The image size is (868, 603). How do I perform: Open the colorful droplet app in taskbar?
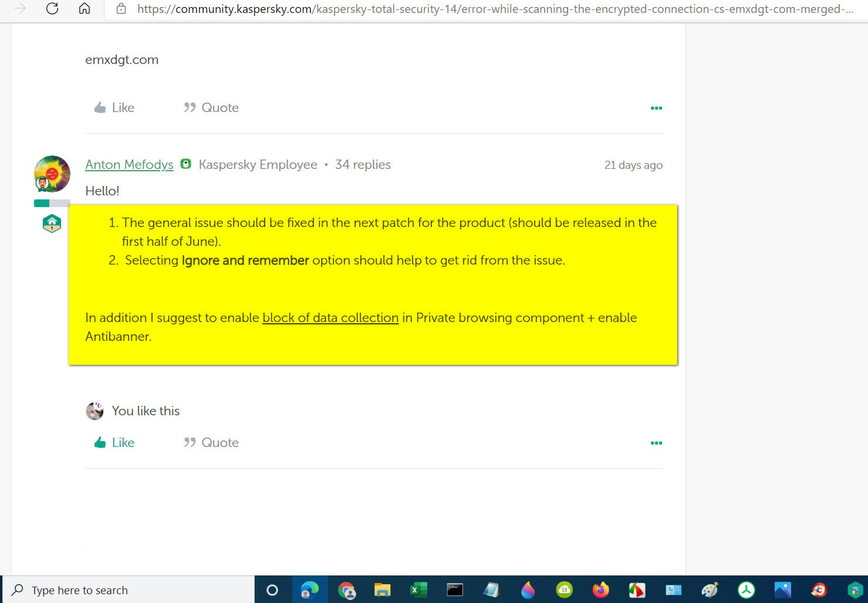click(528, 590)
